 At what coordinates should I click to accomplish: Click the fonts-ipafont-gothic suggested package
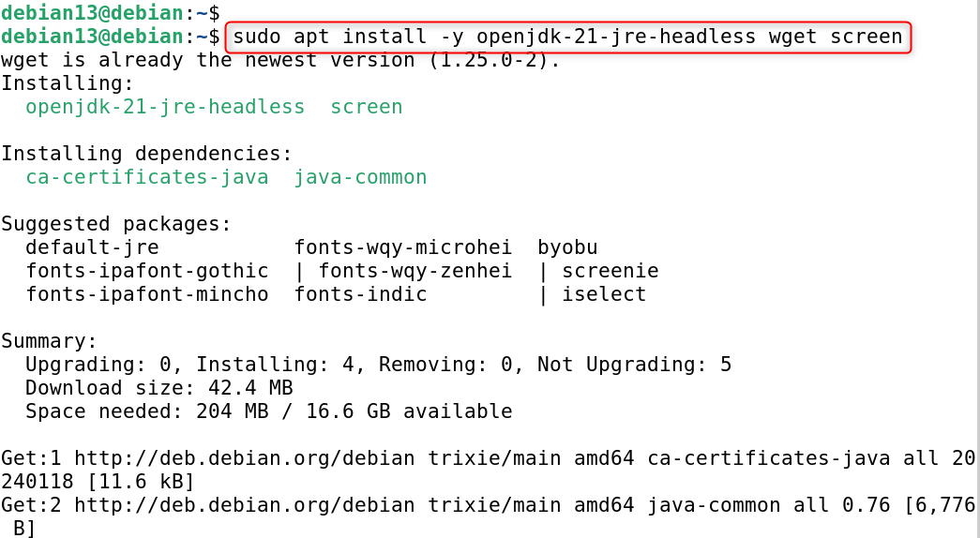[x=146, y=271]
